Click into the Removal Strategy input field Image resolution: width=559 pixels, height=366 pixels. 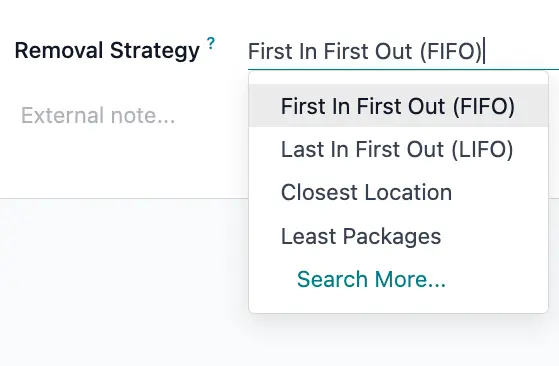(x=403, y=51)
